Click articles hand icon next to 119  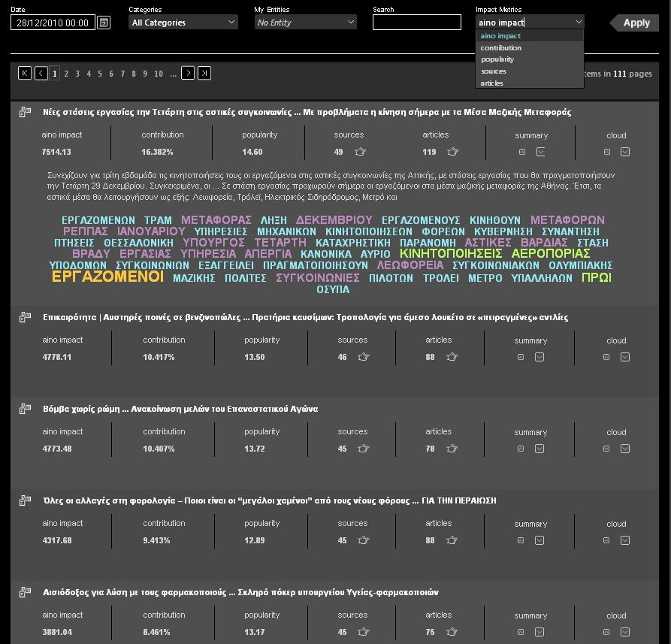pos(453,152)
